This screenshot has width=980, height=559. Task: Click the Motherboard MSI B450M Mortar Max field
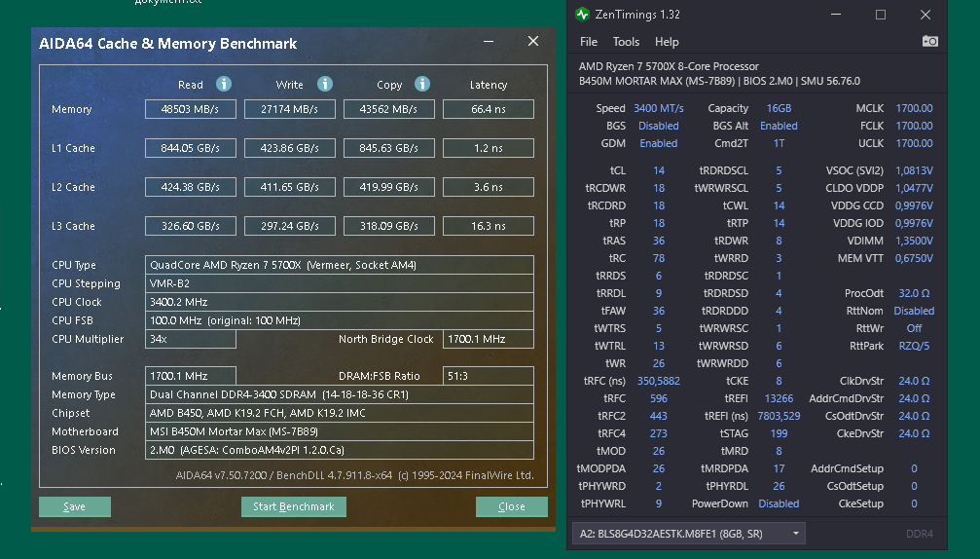click(x=340, y=431)
